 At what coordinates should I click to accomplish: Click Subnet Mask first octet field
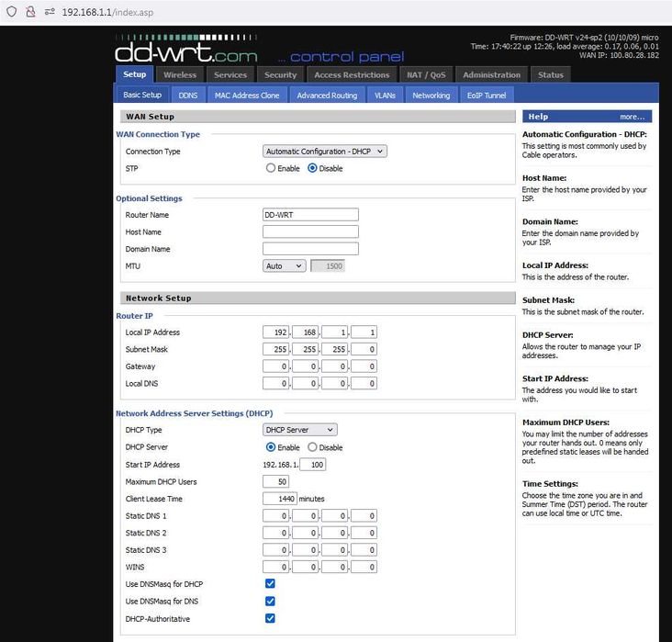pyautogui.click(x=275, y=349)
